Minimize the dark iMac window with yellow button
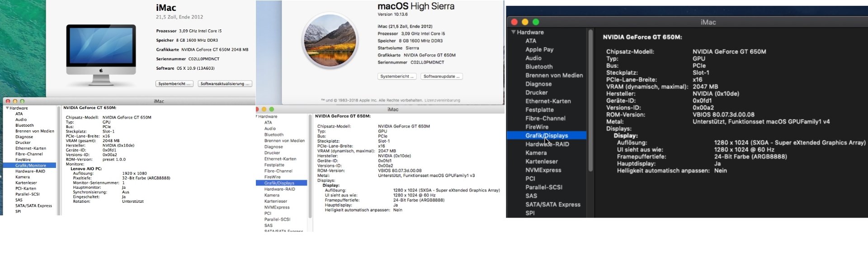 pyautogui.click(x=525, y=22)
